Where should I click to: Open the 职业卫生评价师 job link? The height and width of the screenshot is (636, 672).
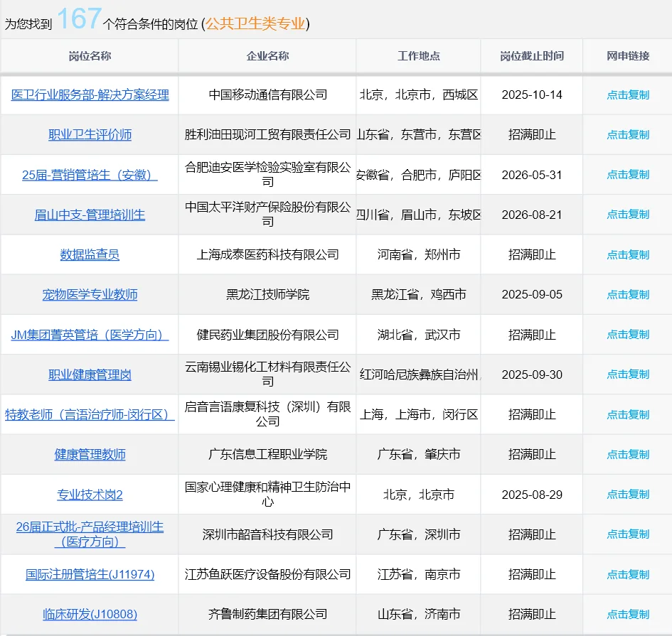90,134
